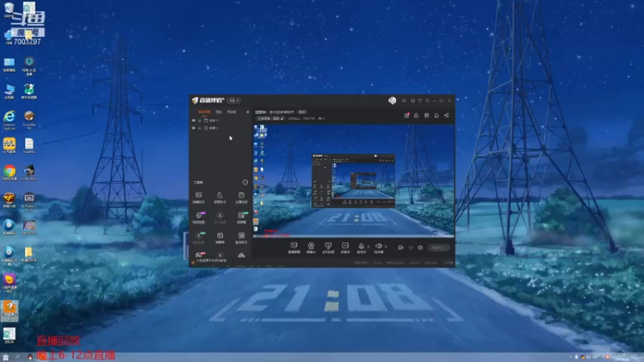This screenshot has height=362, width=644.
Task: Add a webcam source from the bottom toolbar
Action: tap(311, 248)
